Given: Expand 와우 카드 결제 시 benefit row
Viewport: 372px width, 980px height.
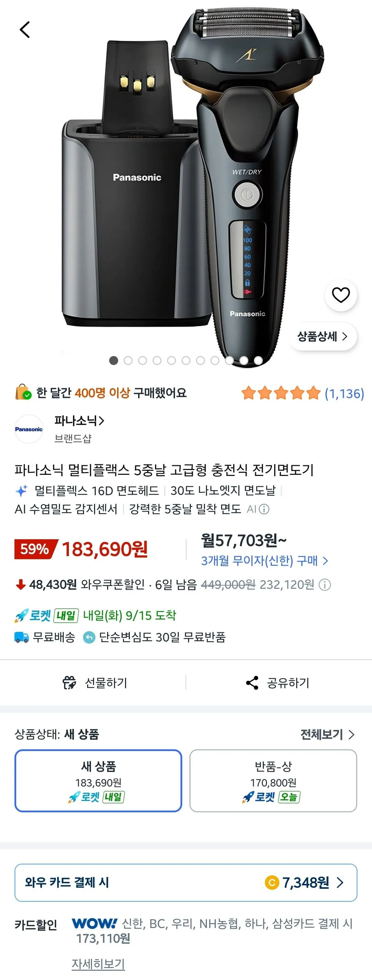Looking at the screenshot, I should [x=186, y=882].
